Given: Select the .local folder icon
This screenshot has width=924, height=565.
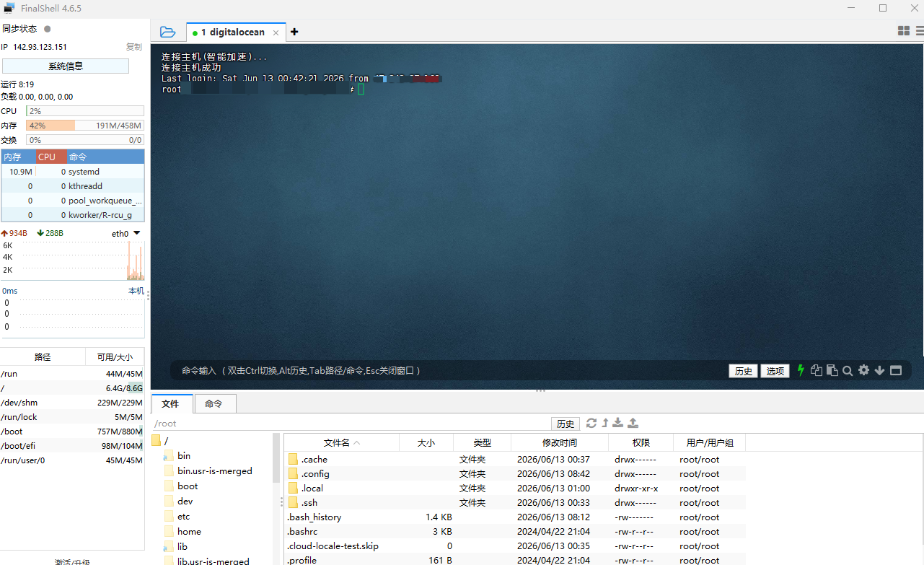Looking at the screenshot, I should click(293, 488).
